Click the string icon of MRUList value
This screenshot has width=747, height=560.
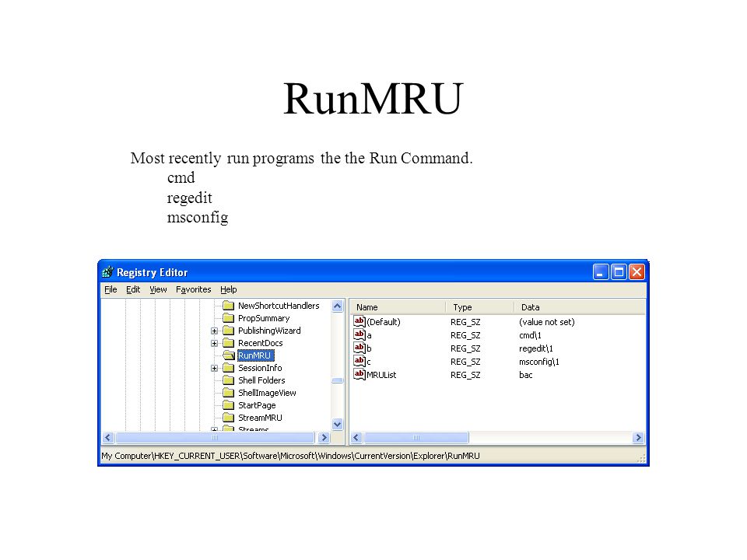[x=359, y=374]
